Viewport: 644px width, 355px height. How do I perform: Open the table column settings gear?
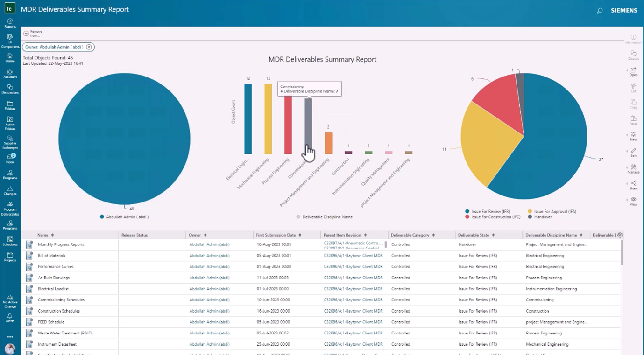point(620,235)
